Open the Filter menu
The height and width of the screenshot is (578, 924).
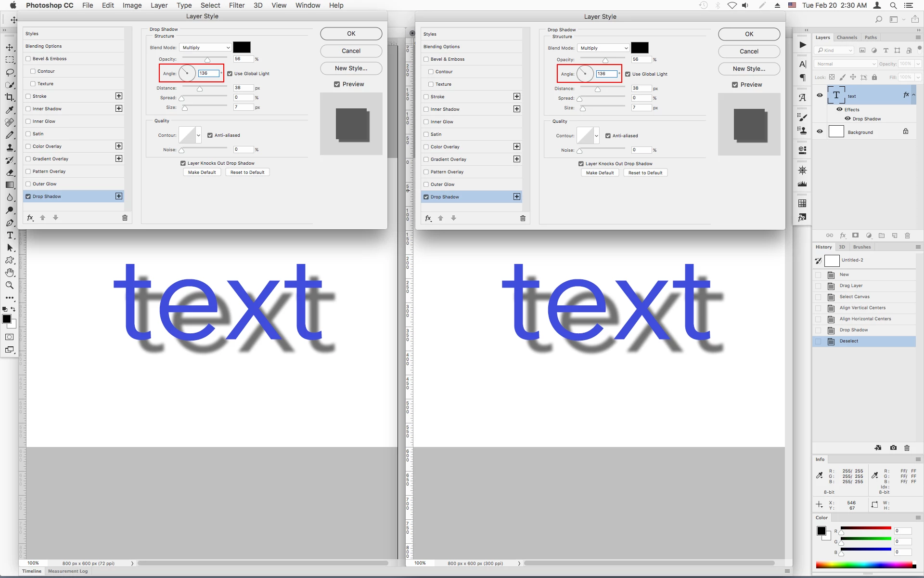tap(236, 5)
